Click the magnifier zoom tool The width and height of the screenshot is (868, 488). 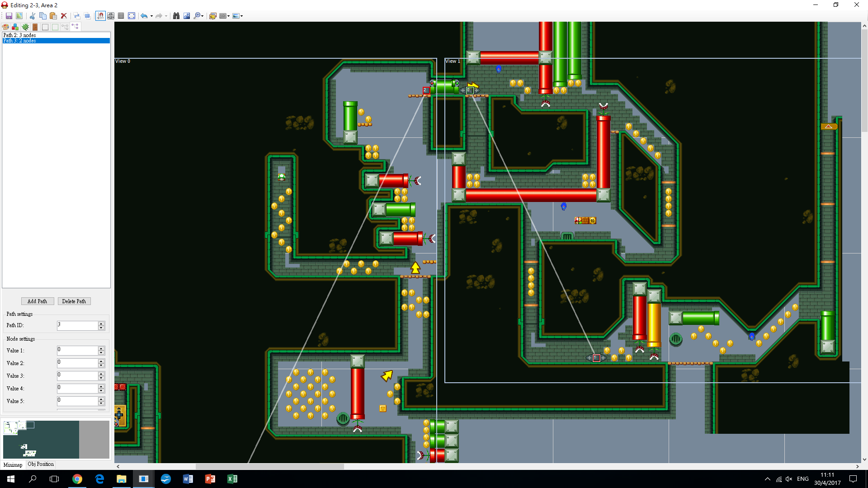[197, 16]
